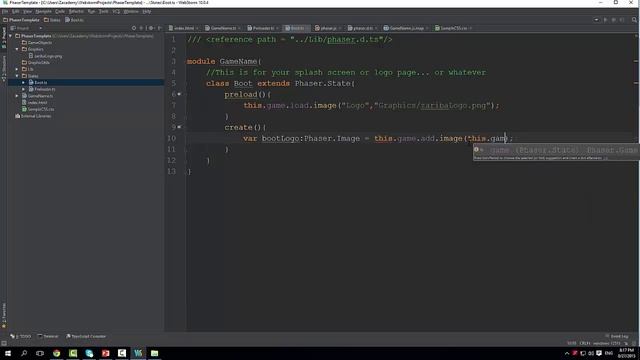This screenshot has width=640, height=360.
Task: Open the Edit menu
Action: point(16,11)
